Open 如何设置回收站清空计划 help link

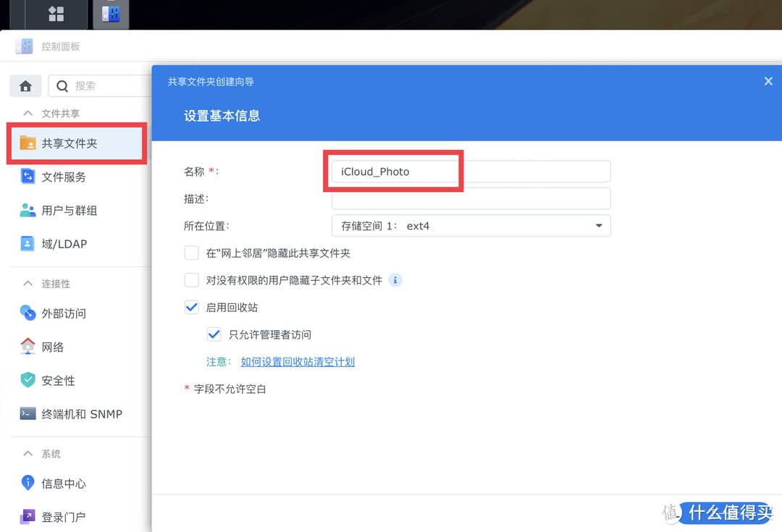coord(298,362)
